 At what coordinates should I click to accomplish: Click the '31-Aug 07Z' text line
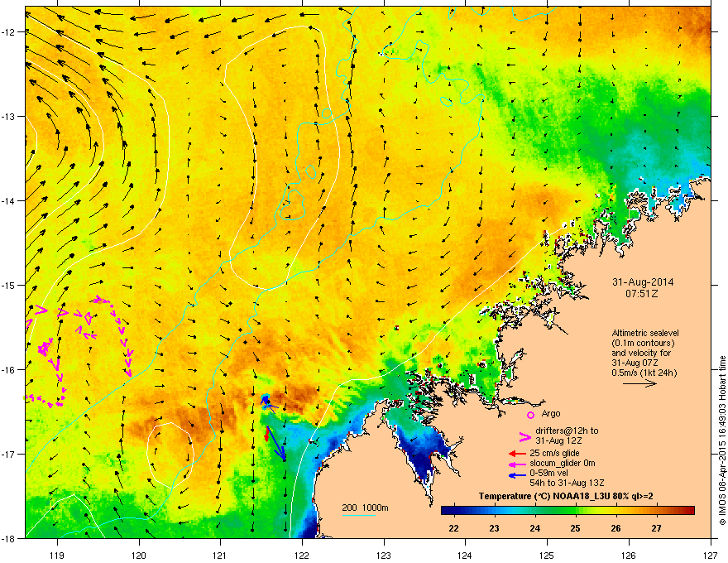pos(635,363)
